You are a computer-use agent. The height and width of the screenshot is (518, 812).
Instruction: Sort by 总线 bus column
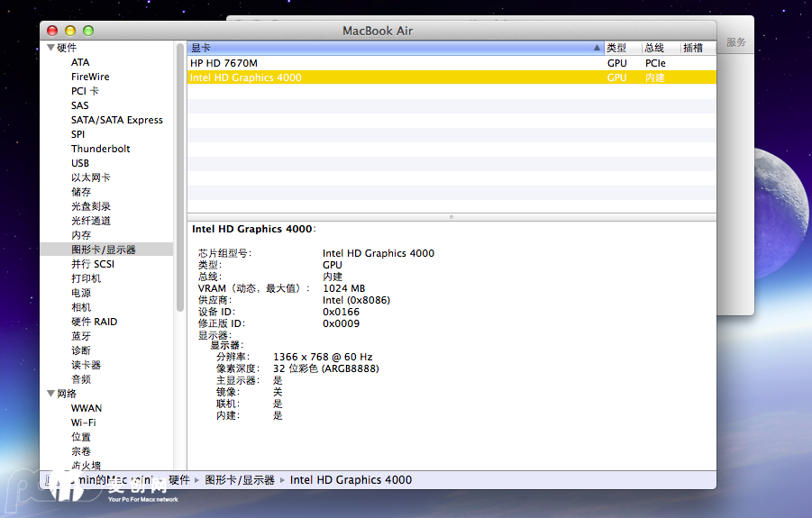click(661, 48)
